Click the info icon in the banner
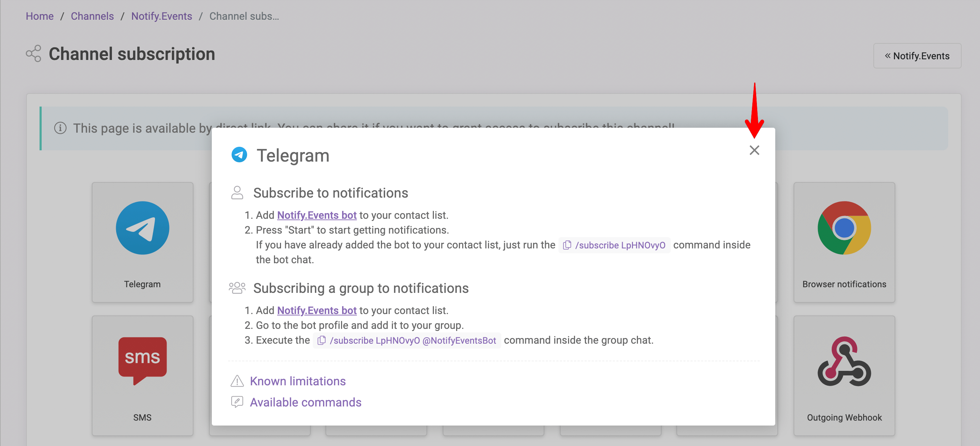The image size is (980, 446). 60,128
